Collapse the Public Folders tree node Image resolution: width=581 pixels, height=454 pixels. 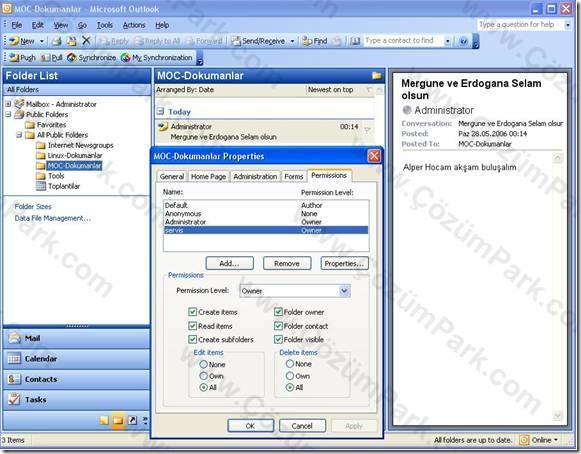tap(8, 114)
